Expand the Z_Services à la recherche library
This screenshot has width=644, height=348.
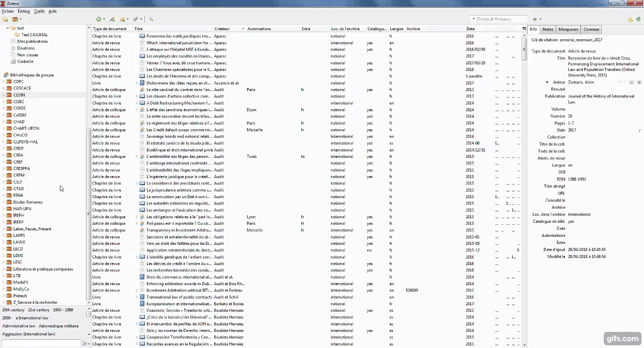coord(4,302)
